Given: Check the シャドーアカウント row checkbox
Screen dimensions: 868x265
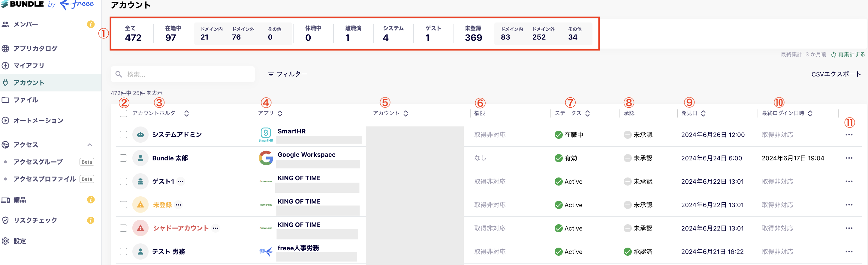Looking at the screenshot, I should [x=123, y=228].
